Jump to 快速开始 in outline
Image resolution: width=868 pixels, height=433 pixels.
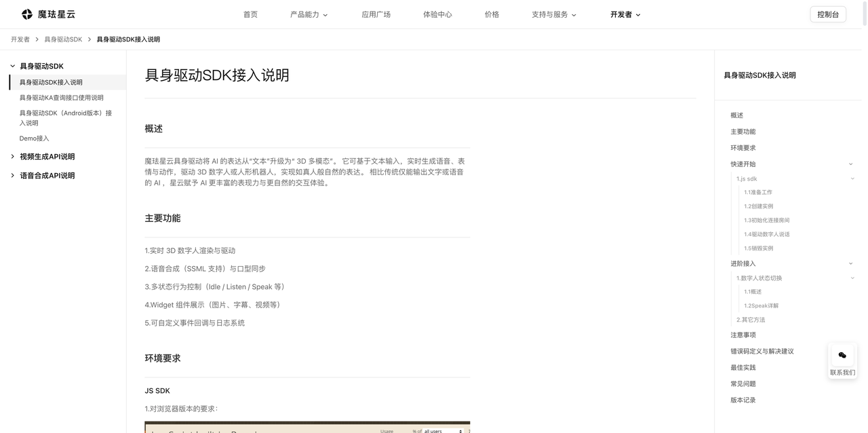(743, 164)
